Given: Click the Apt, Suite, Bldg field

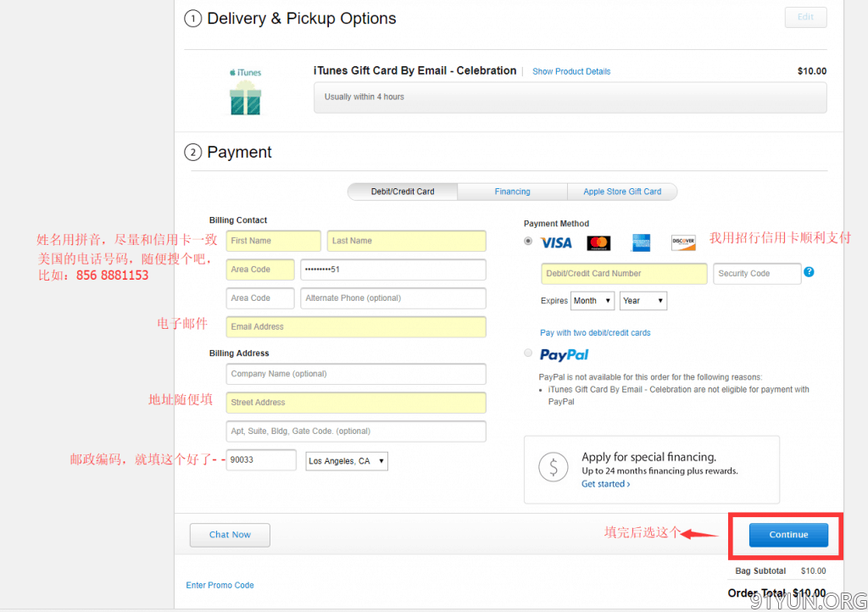Looking at the screenshot, I should tap(356, 431).
